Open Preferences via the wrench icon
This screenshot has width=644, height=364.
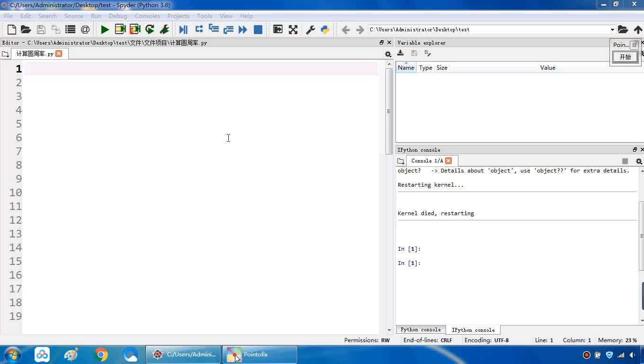311,29
